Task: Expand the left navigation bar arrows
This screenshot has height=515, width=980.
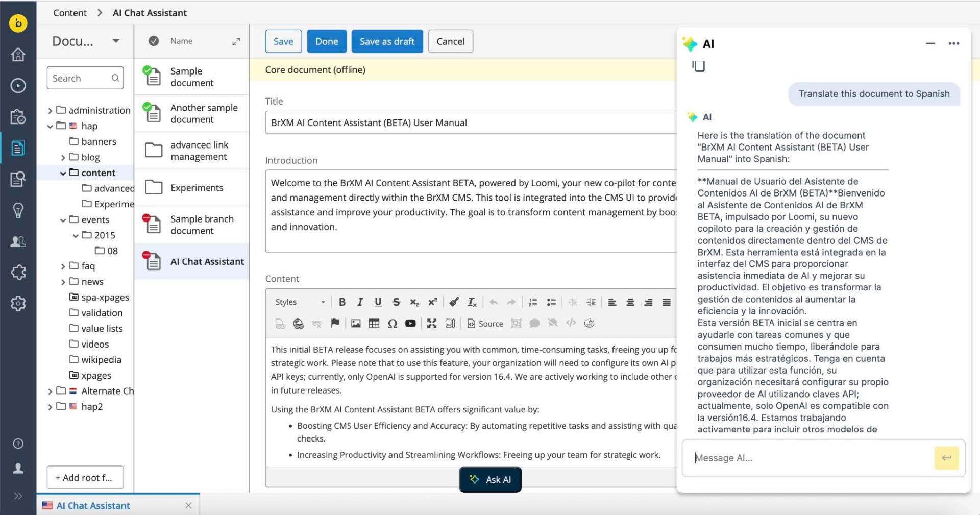Action: tap(18, 496)
